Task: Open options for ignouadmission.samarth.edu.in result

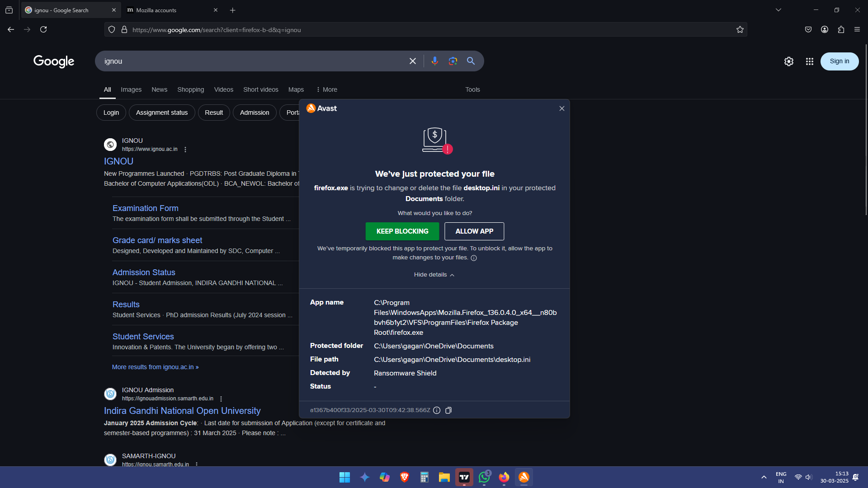Action: coord(221,399)
